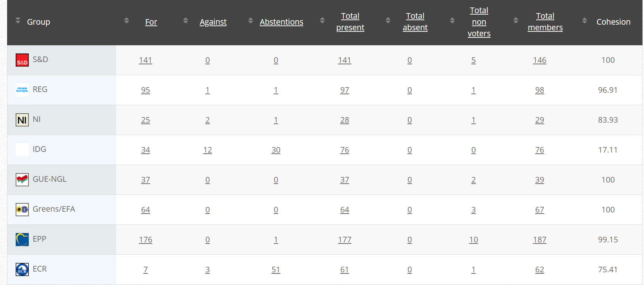Viewport: 644px width, 285px height.
Task: Open ECR abstentions count 51
Action: [x=276, y=270]
